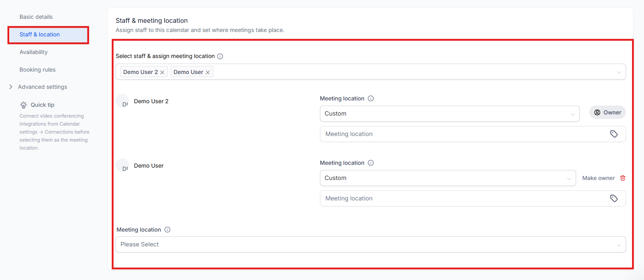Image resolution: width=644 pixels, height=280 pixels.
Task: Click tag icon in Demo User 2 location field
Action: coord(614,134)
